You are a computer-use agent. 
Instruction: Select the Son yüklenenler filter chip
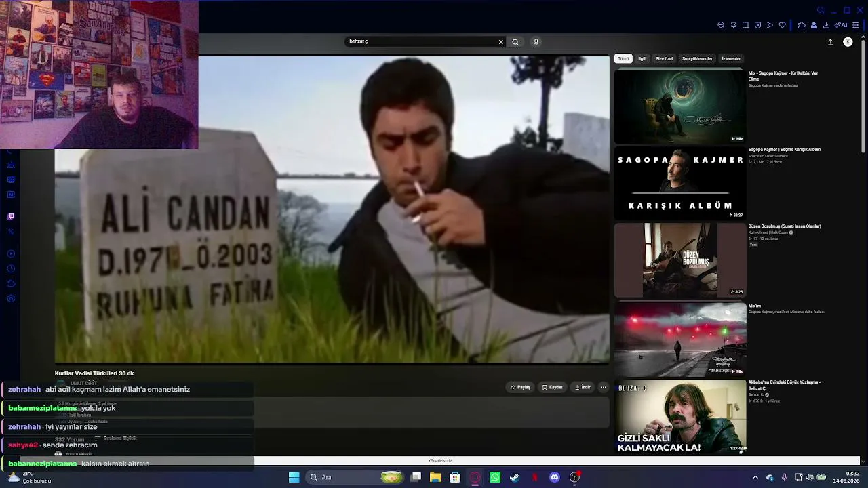point(697,59)
